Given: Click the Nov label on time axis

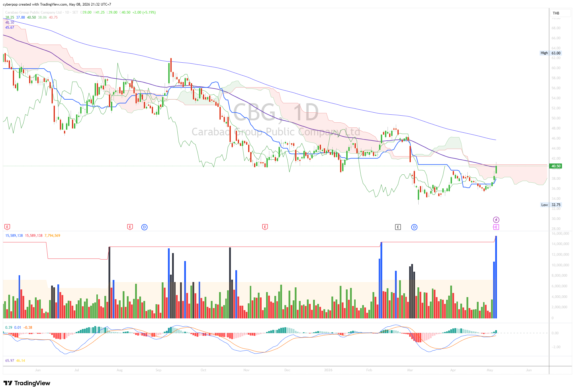Looking at the screenshot, I should click(246, 370).
